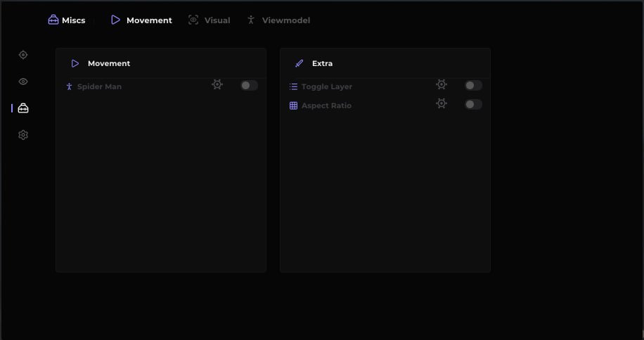Image resolution: width=644 pixels, height=340 pixels.
Task: Click the play icon beside Movement tab
Action: point(116,20)
